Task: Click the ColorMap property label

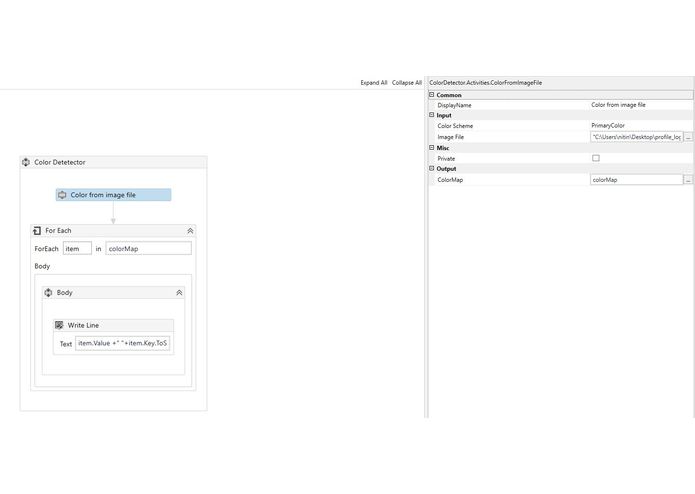Action: click(450, 180)
